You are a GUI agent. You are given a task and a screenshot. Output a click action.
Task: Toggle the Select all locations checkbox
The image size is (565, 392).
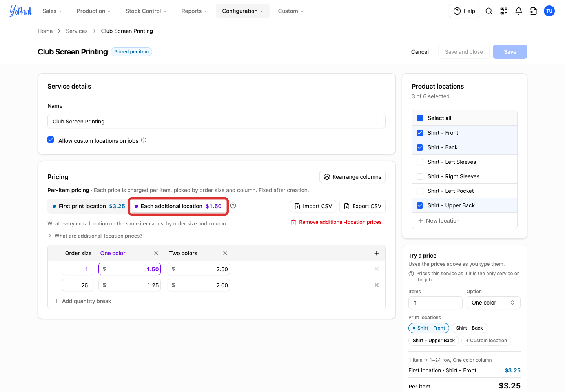tap(420, 118)
